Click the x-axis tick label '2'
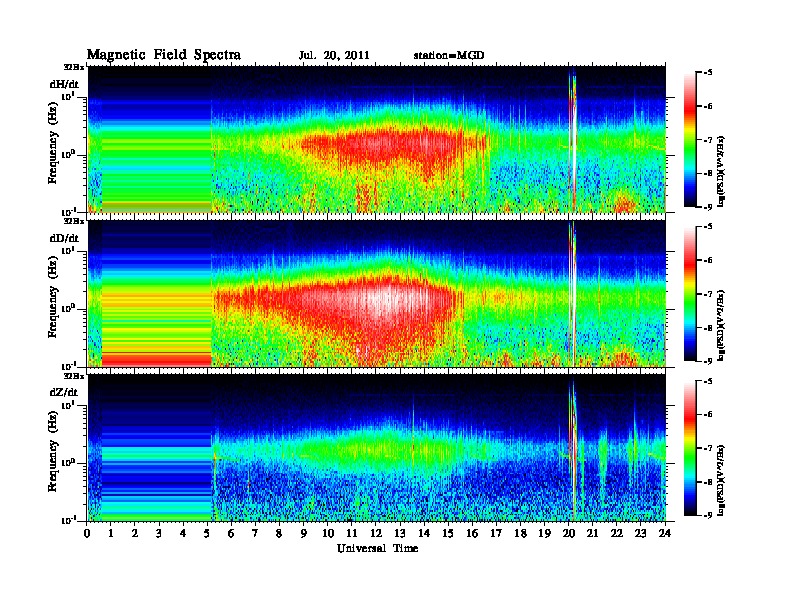The width and height of the screenshot is (792, 612). (135, 533)
